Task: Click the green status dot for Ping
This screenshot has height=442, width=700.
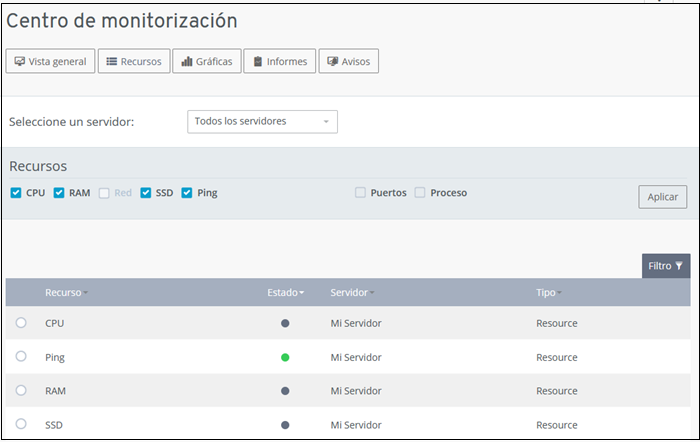Action: tap(285, 357)
